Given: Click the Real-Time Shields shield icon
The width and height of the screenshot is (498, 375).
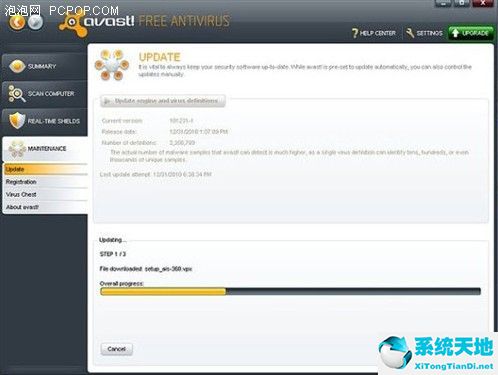Looking at the screenshot, I should (17, 120).
